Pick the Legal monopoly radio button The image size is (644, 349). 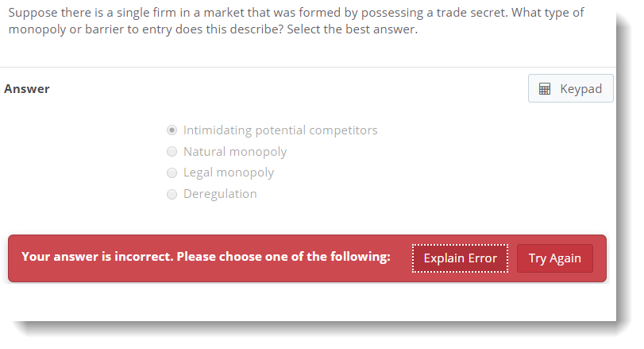click(x=172, y=173)
